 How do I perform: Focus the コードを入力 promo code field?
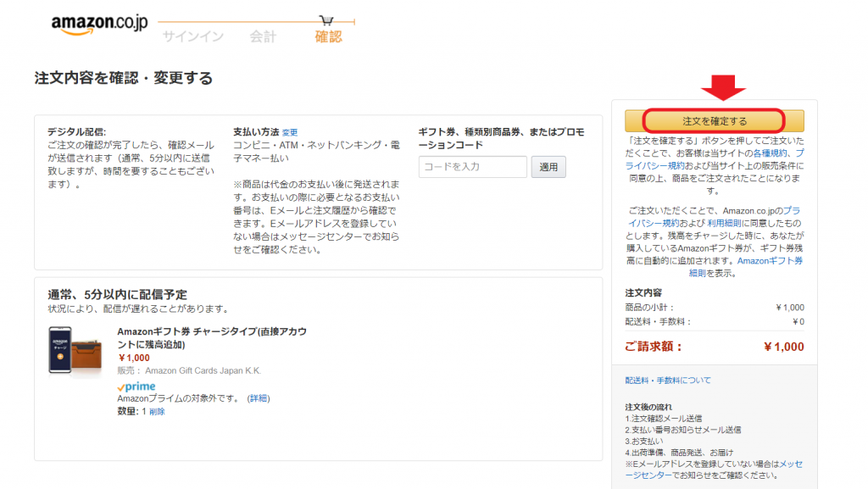(472, 167)
